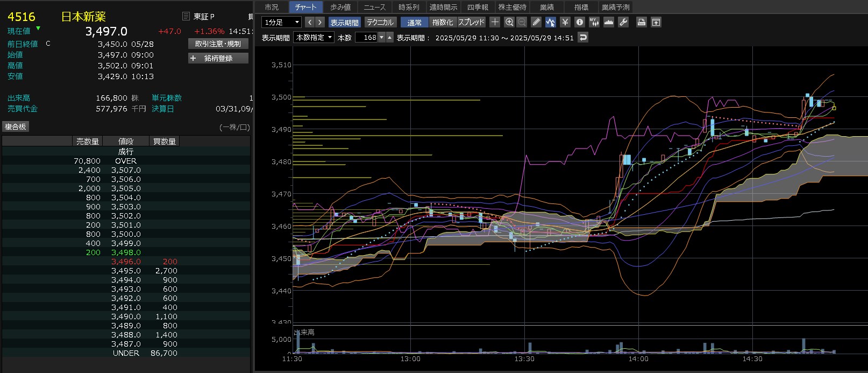
Task: Click the 銘柄登録 register stock button
Action: pyautogui.click(x=218, y=58)
